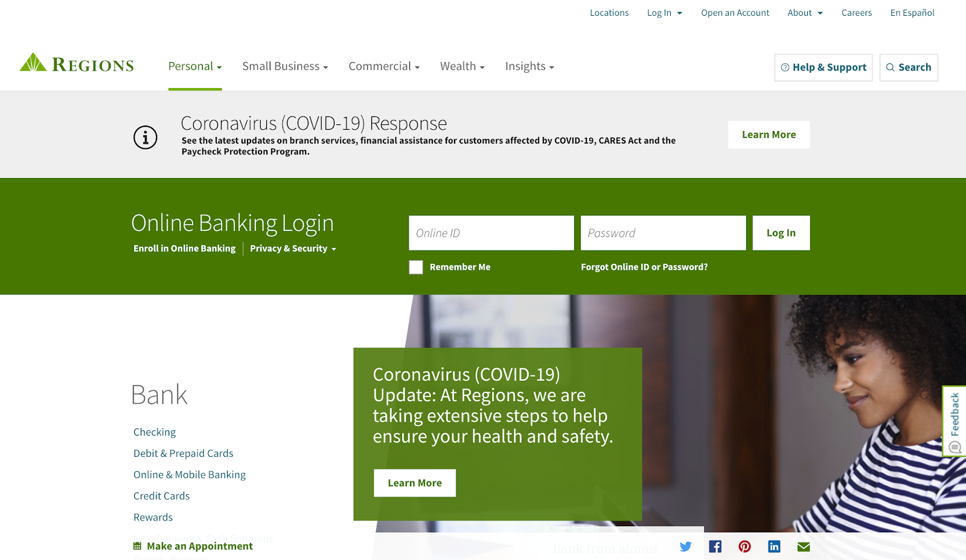The height and width of the screenshot is (560, 966).
Task: Visit the Careers page
Action: (857, 13)
